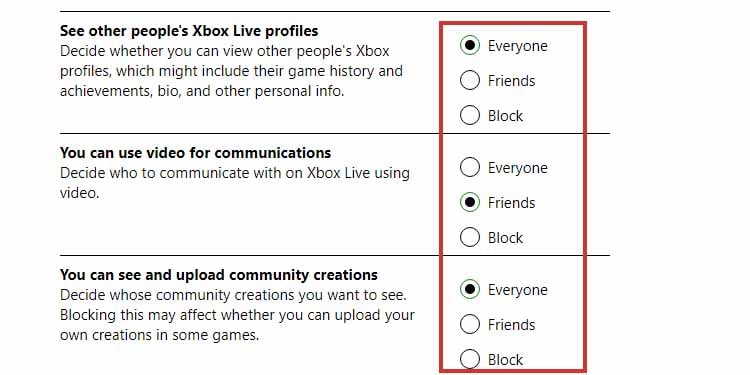This screenshot has height=375, width=750.
Task: Click the 'Everyone' label text in the community creations section
Action: 518,290
